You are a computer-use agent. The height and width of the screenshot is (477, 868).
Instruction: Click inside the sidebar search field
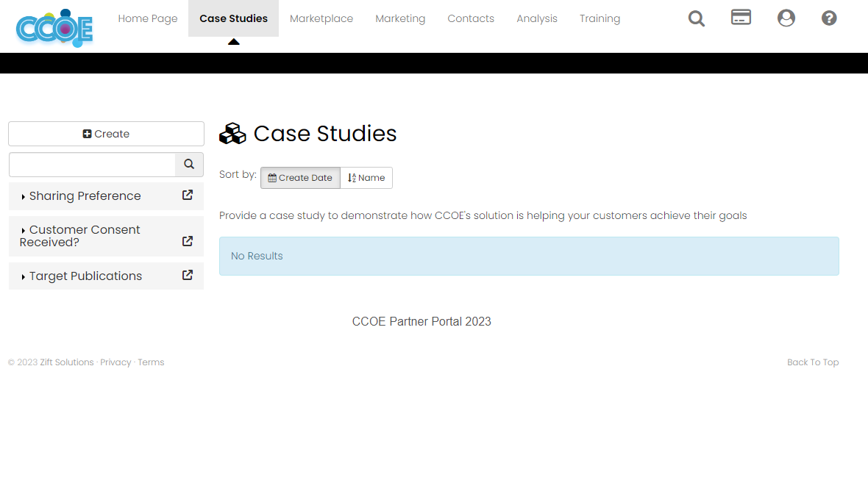pyautogui.click(x=92, y=165)
